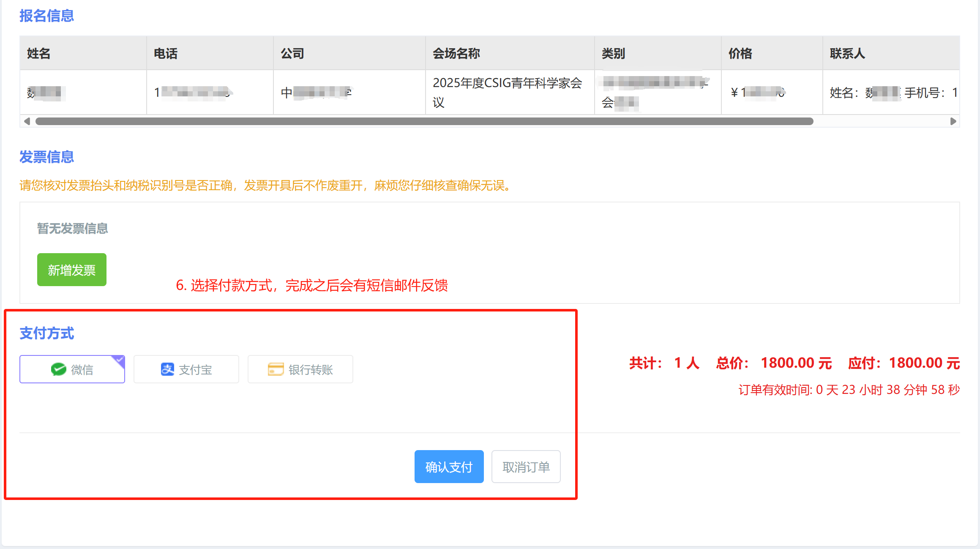Click the 姓名 column header
This screenshot has width=980, height=549.
tap(39, 54)
